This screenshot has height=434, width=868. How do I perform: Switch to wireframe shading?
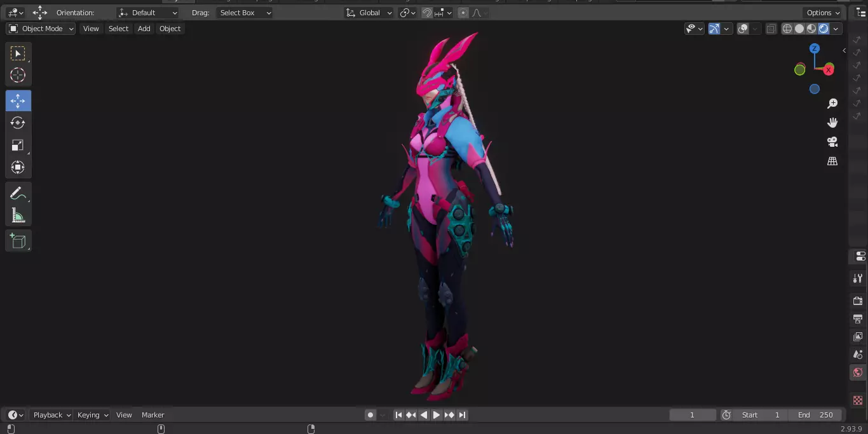pos(787,29)
